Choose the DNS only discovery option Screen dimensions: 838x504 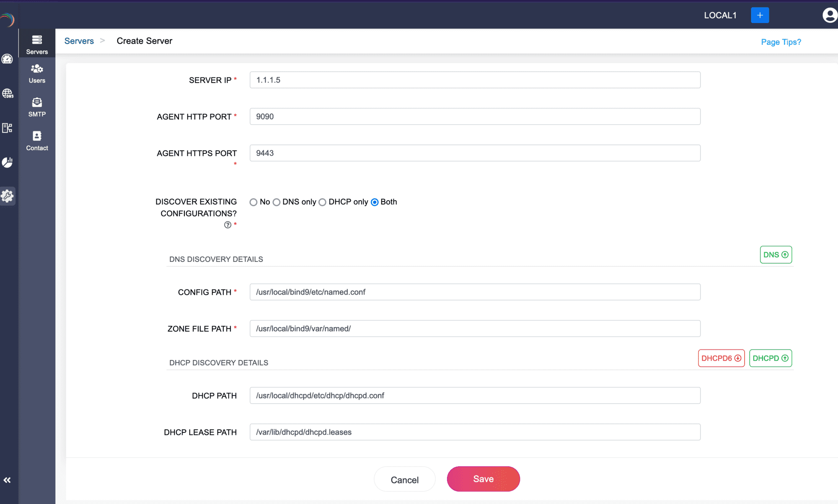pyautogui.click(x=277, y=202)
